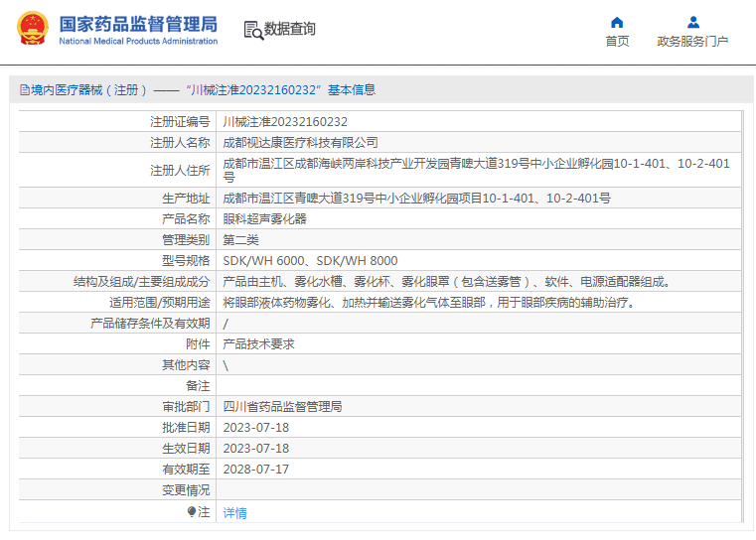
Task: Click the lightbulb icon beside 注
Action: (192, 511)
